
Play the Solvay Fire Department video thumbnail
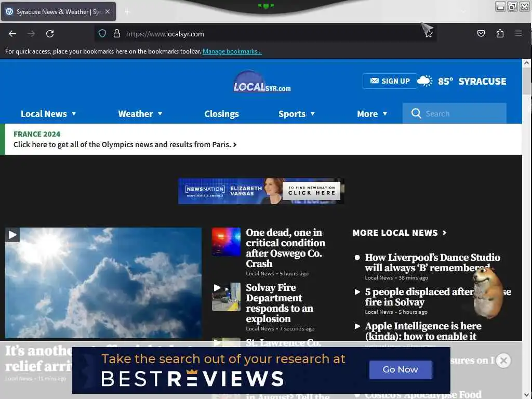pyautogui.click(x=227, y=297)
